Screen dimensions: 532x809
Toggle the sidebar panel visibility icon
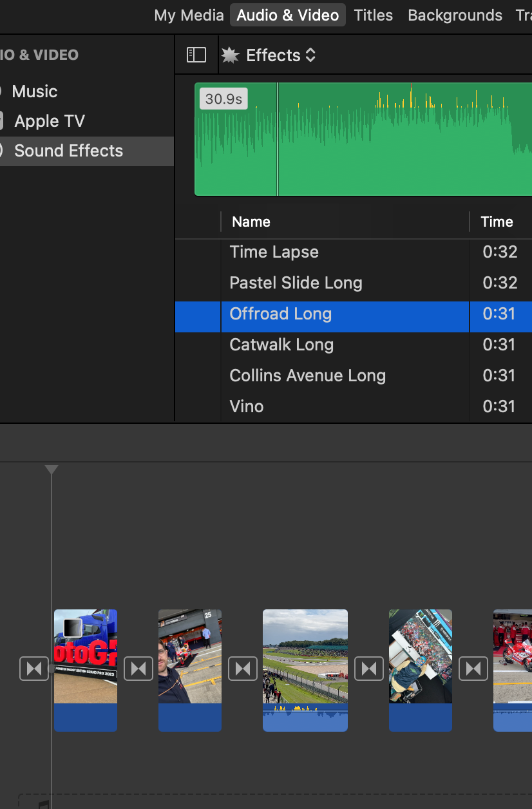coord(197,55)
